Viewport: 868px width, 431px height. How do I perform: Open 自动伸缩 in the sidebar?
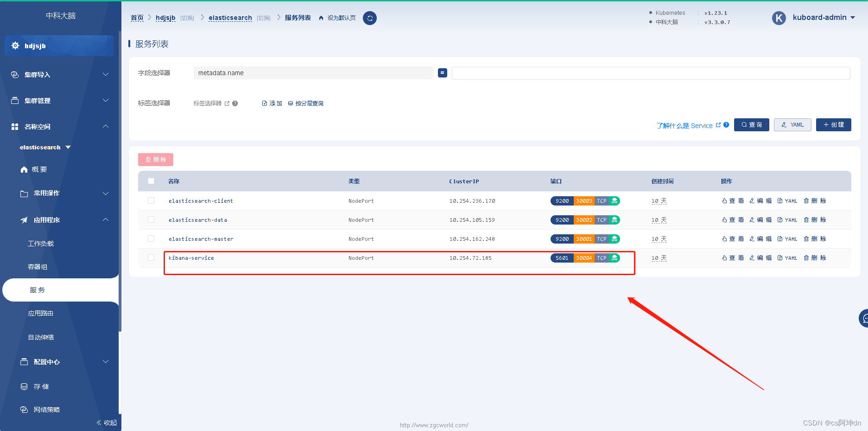click(x=41, y=337)
